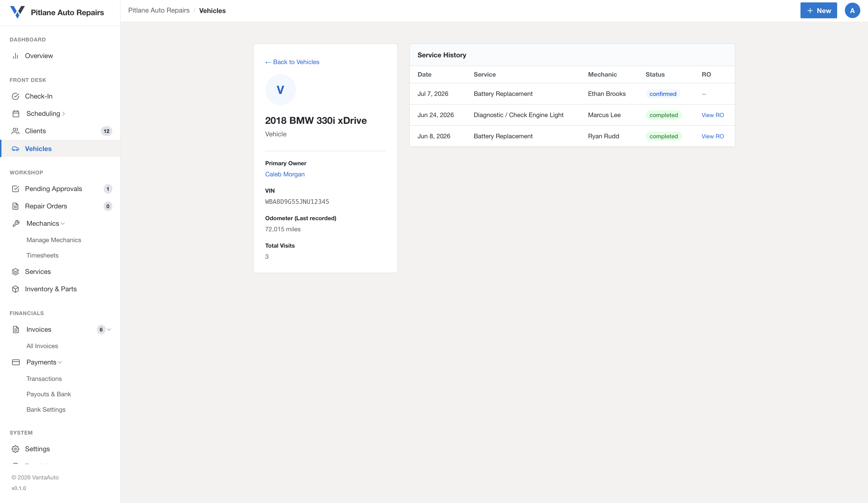Image resolution: width=868 pixels, height=503 pixels.
Task: Click the Repair Orders badge 0
Action: tap(108, 206)
